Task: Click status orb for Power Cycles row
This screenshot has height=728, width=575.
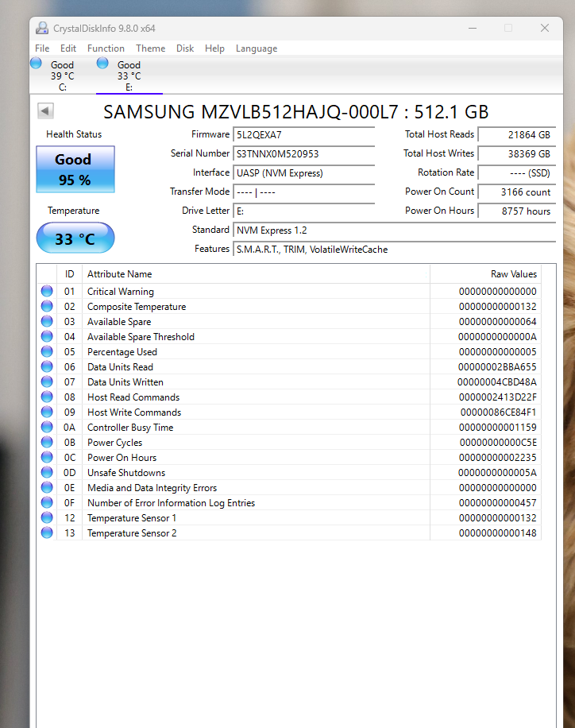Action: [47, 442]
